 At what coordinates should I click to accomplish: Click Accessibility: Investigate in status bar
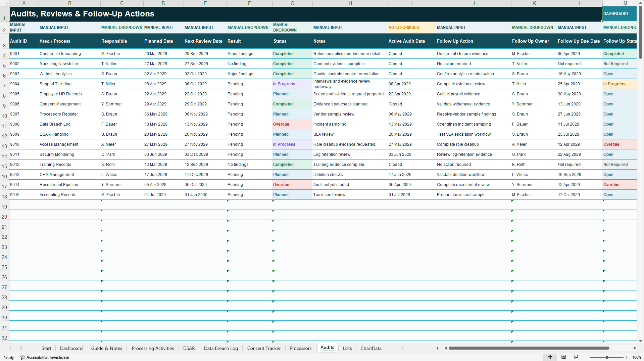45,357
